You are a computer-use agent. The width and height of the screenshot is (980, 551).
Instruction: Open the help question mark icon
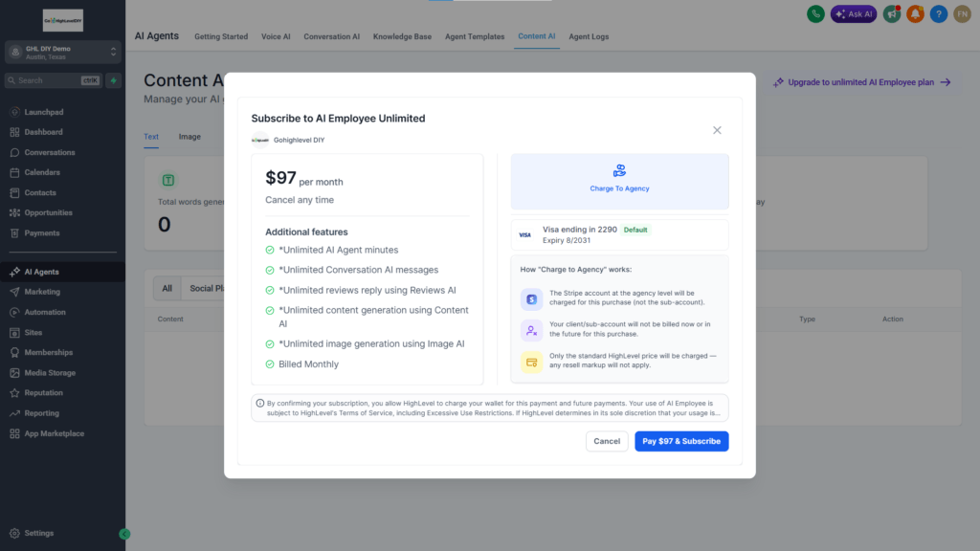point(938,13)
